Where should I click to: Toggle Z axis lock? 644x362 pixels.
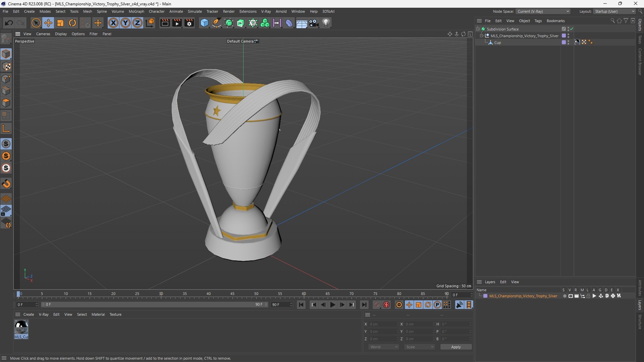coord(138,23)
